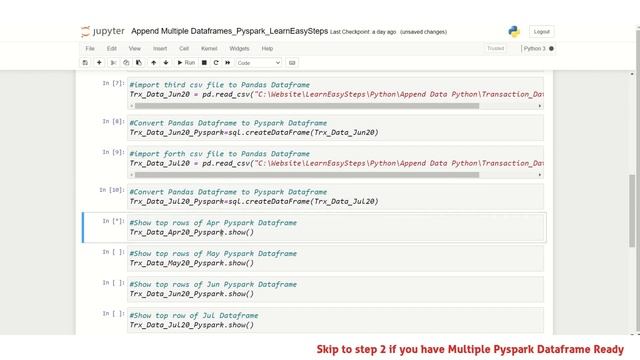Open the cell type Code dropdown
The width and height of the screenshot is (640, 360).
coord(259,63)
